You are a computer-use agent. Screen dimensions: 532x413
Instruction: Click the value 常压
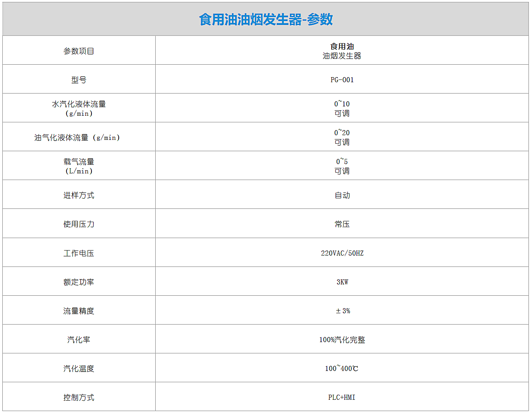click(x=342, y=224)
